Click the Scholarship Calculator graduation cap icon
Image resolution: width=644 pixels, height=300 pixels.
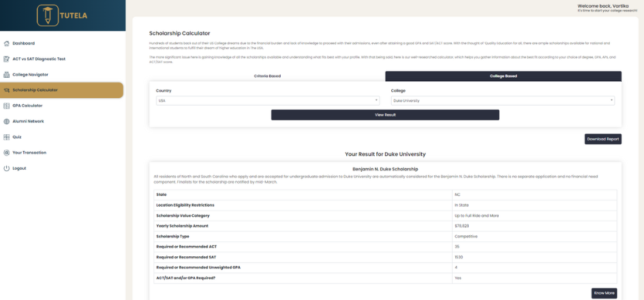(x=6, y=90)
